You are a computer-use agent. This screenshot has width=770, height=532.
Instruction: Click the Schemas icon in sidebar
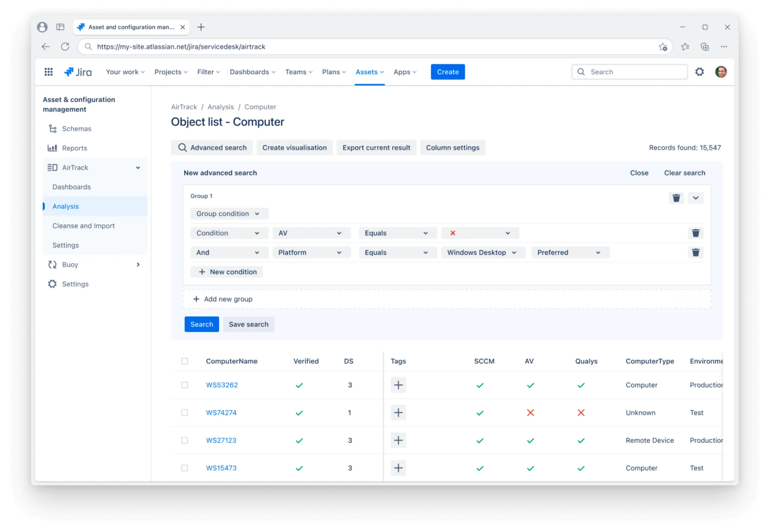(x=52, y=128)
